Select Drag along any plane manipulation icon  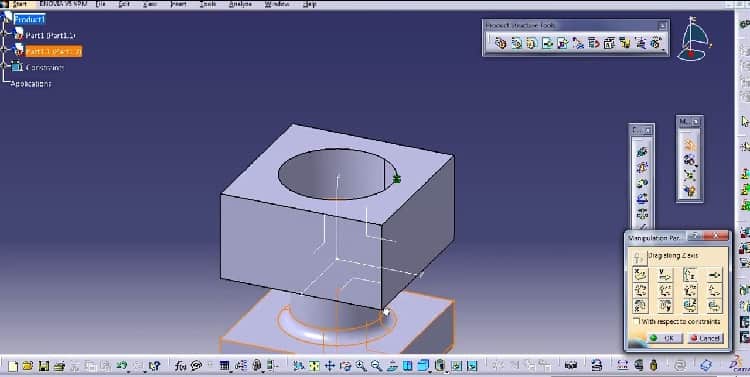[x=715, y=290]
